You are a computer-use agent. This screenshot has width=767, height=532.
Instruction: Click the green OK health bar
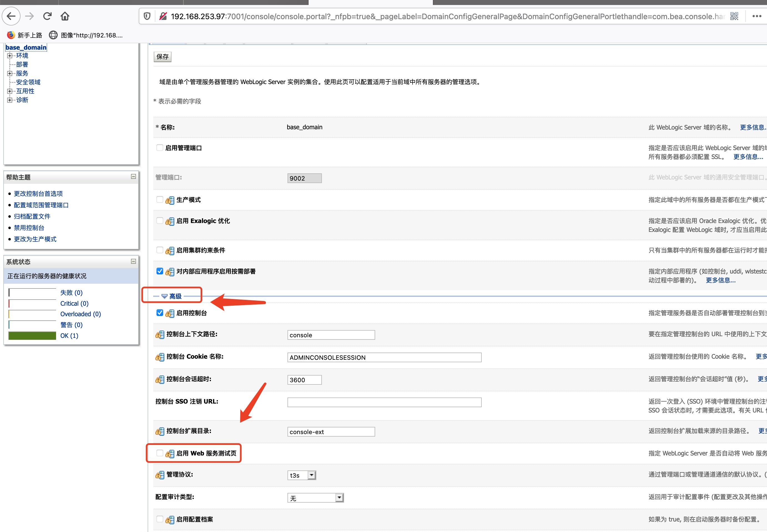[32, 335]
